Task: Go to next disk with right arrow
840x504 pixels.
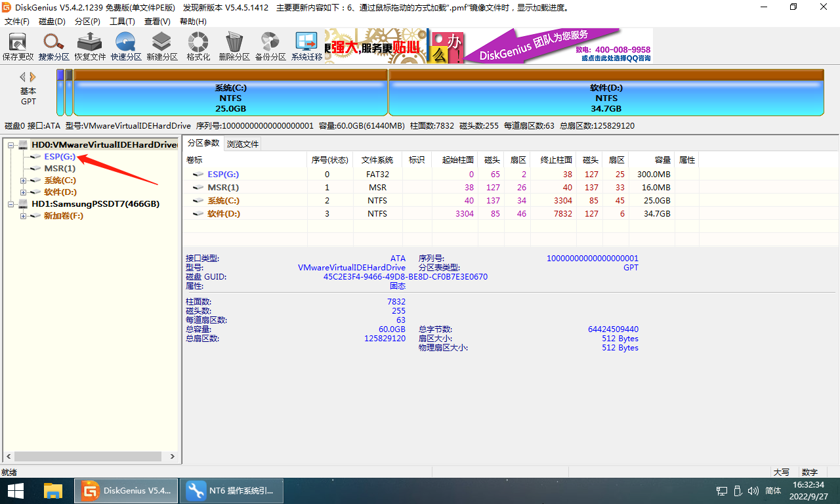Action: point(33,77)
